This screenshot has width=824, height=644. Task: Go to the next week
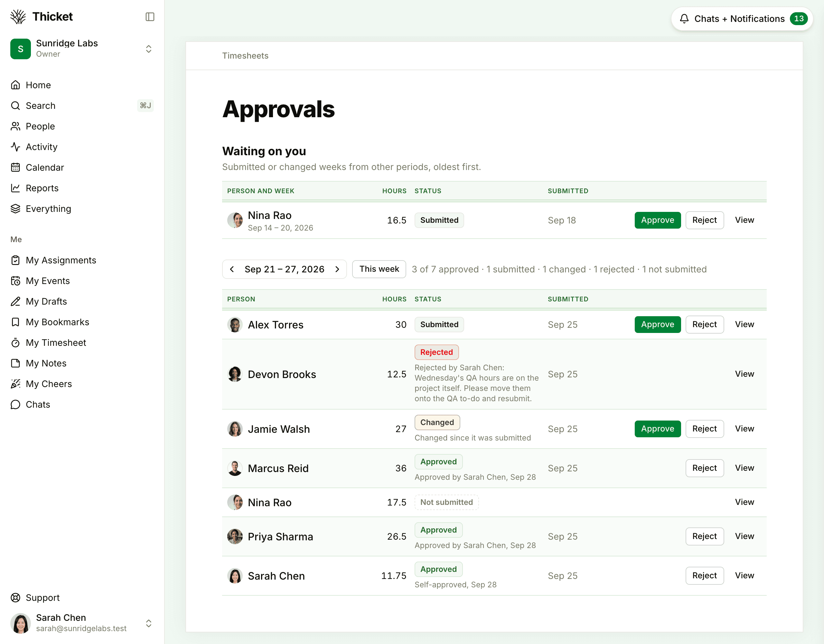click(x=337, y=269)
